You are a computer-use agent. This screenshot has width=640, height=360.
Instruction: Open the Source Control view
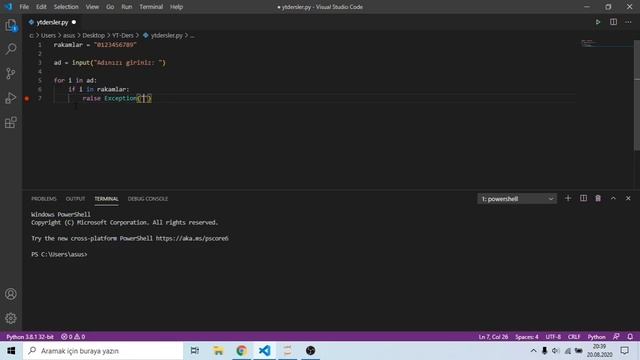(x=11, y=73)
